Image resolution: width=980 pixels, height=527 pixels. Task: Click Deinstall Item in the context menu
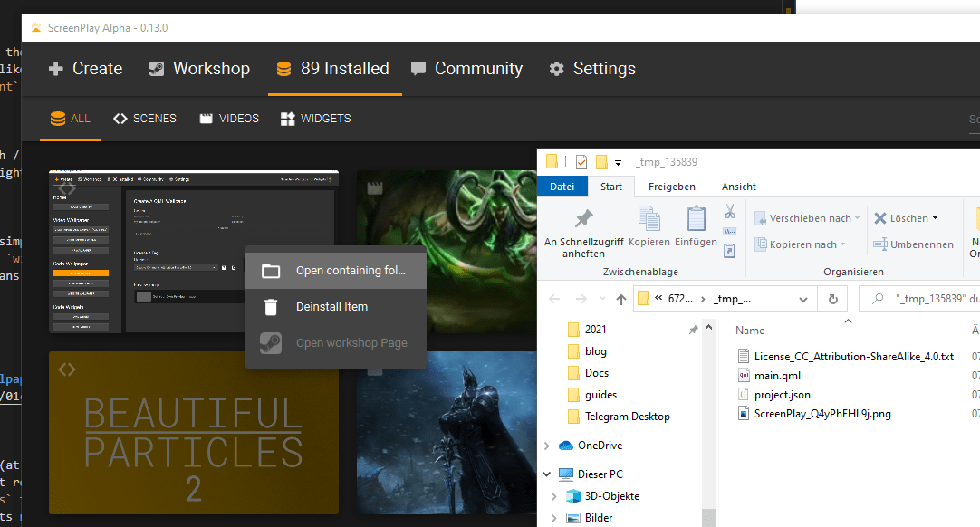(x=331, y=306)
